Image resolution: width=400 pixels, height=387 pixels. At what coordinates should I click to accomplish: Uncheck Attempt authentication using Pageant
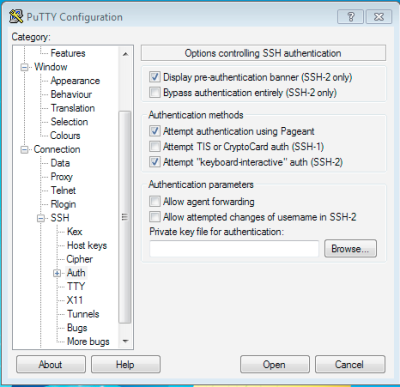pyautogui.click(x=154, y=131)
